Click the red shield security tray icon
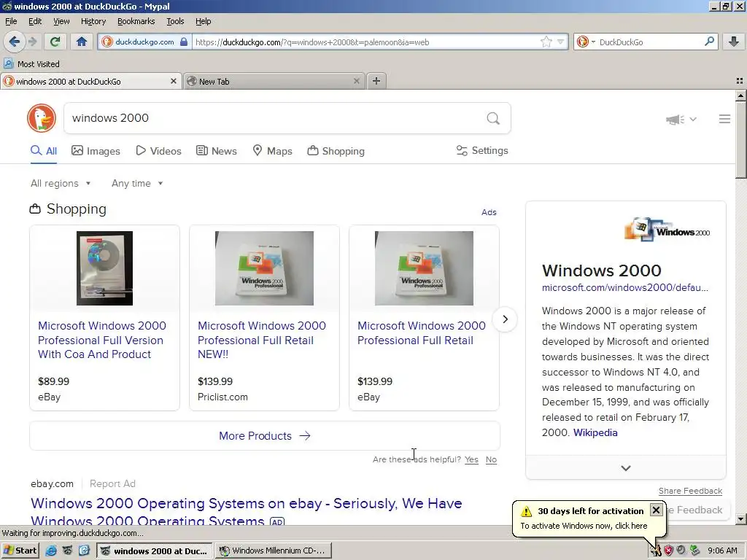The height and width of the screenshot is (560, 747). coord(668,551)
